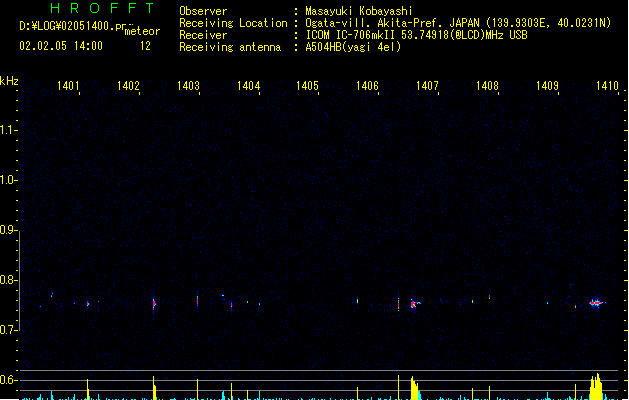
Task: Click the 1406 time axis marker
Action: 367,86
